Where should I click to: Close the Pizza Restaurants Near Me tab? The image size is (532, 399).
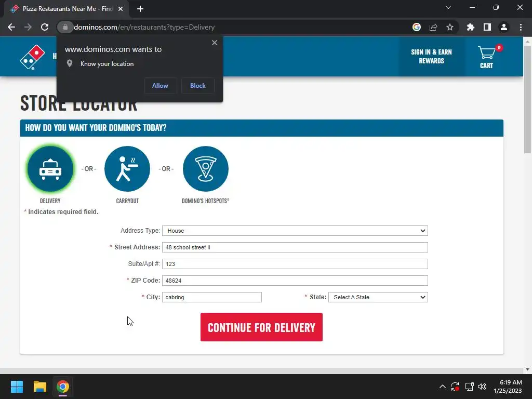tap(121, 9)
